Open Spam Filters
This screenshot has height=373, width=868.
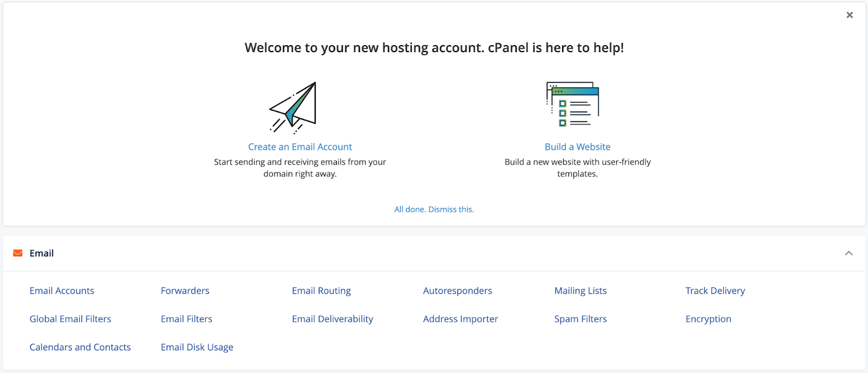point(580,319)
